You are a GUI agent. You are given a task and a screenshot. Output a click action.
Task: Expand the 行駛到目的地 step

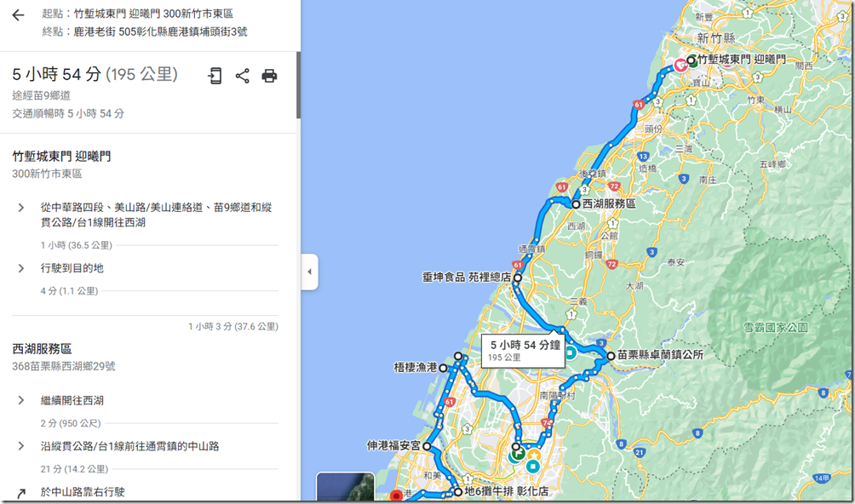[20, 268]
